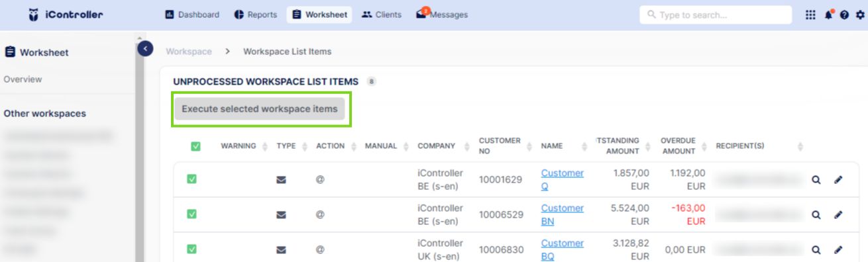The height and width of the screenshot is (262, 868).
Task: Open the Clients tab
Action: [382, 15]
